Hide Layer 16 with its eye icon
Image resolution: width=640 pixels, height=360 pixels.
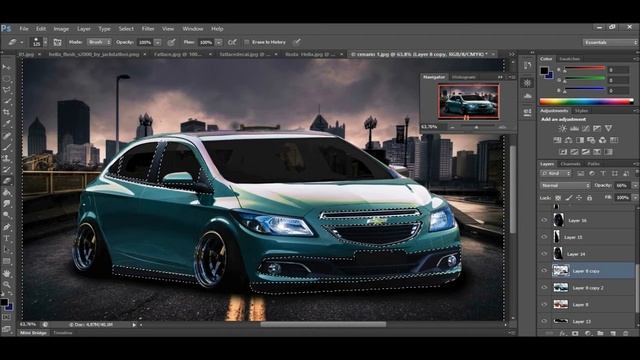tap(544, 220)
